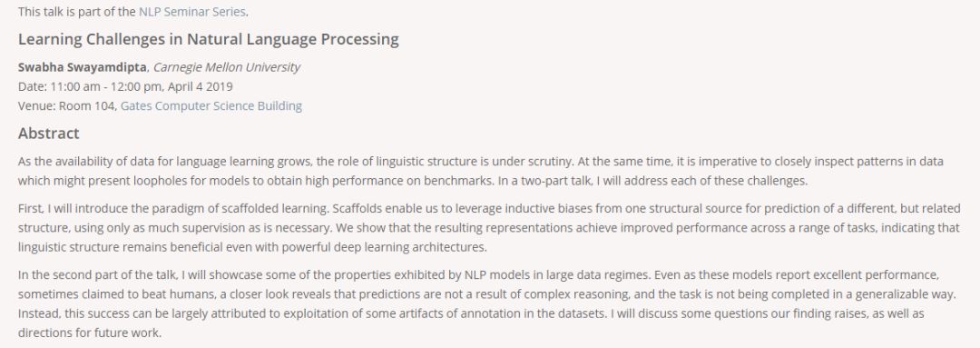This screenshot has width=980, height=348.
Task: Click paragraph starting 'First, I will introduce'
Action: 490,227
